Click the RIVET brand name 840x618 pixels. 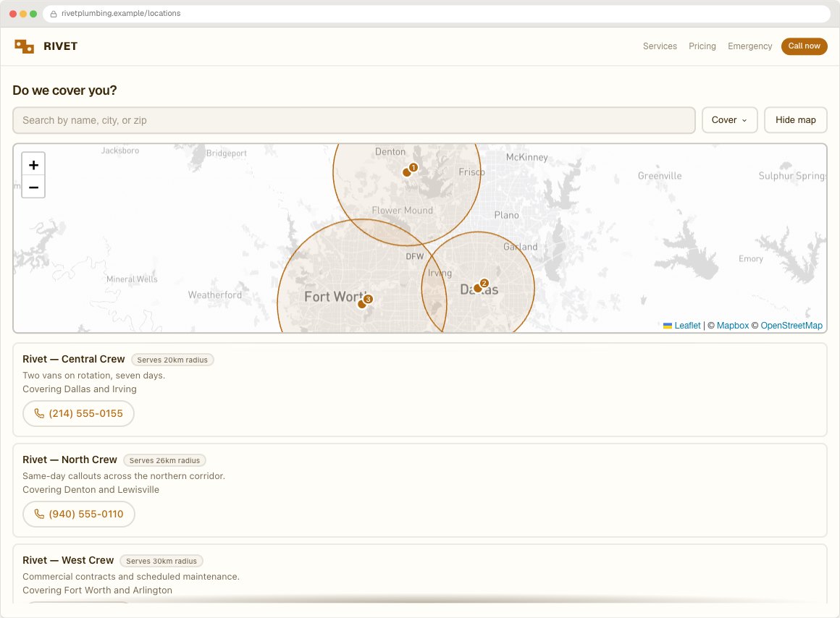coord(61,46)
